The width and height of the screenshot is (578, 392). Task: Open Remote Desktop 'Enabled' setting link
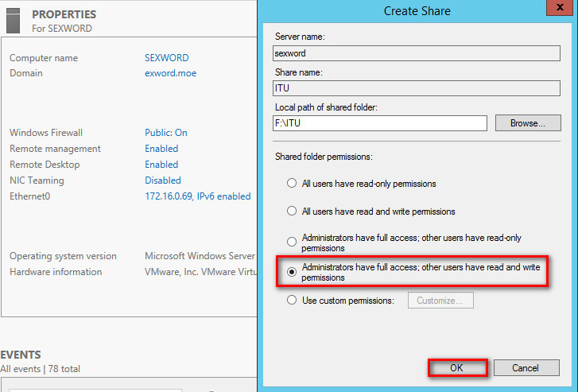point(161,165)
